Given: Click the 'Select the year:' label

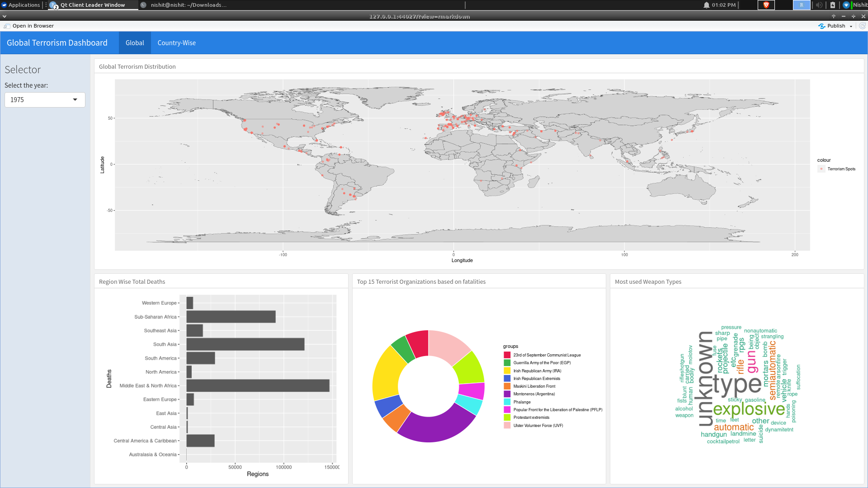Looking at the screenshot, I should click(26, 85).
